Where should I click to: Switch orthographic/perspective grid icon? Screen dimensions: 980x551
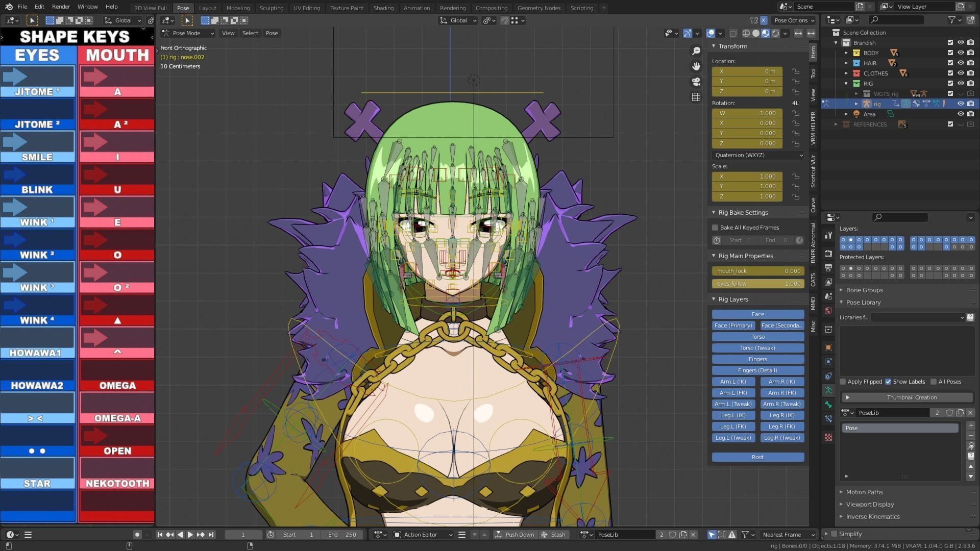(x=696, y=97)
